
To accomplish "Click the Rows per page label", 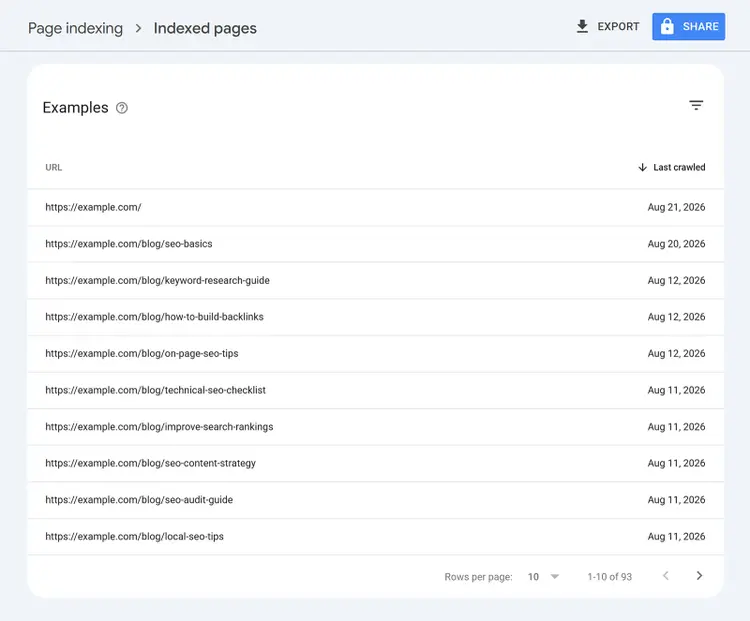I will pyautogui.click(x=478, y=577).
